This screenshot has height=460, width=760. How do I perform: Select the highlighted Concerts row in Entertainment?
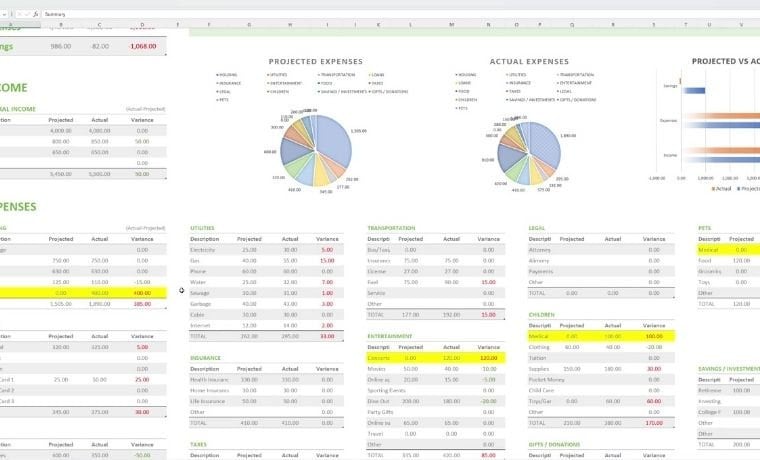(436, 358)
